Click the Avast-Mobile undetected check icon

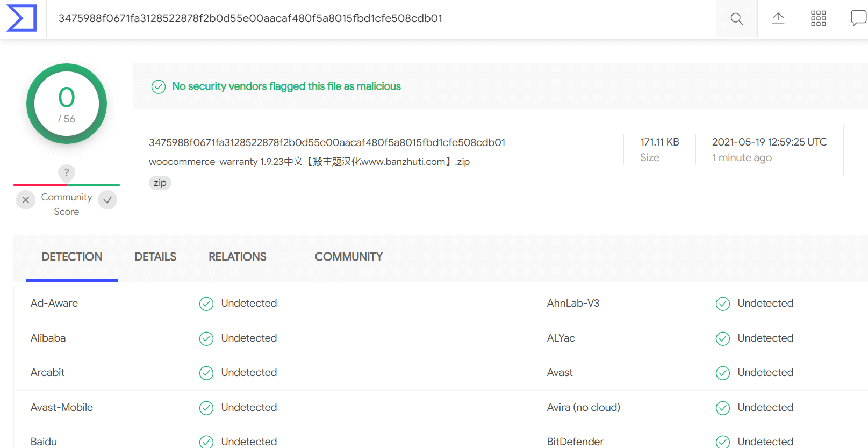click(x=206, y=408)
